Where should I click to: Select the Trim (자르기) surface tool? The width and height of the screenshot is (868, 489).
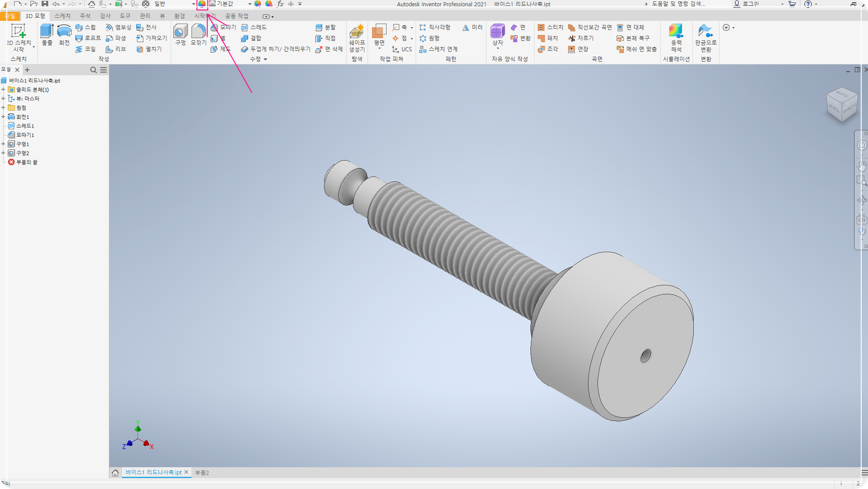581,38
